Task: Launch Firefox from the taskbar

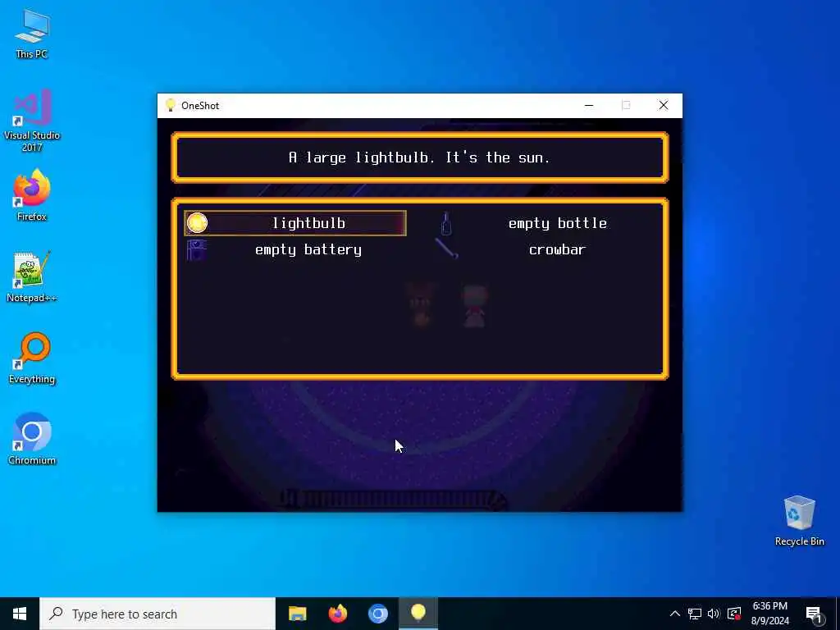Action: (337, 614)
